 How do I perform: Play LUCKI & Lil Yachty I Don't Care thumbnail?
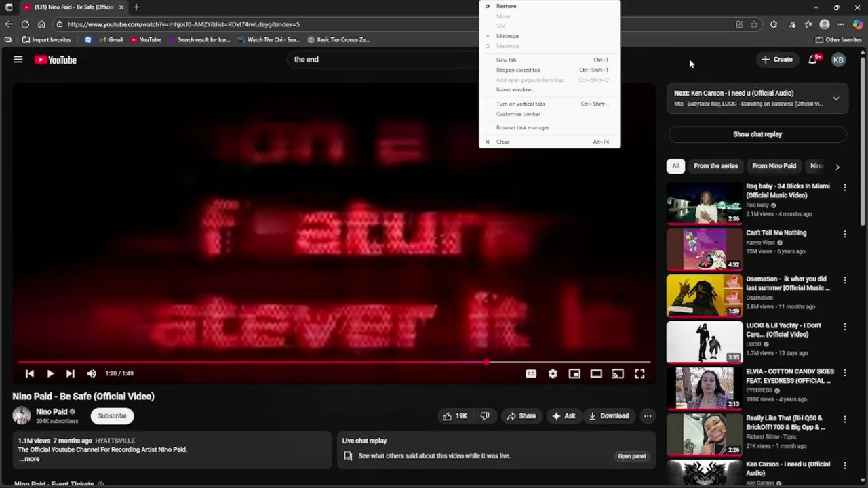tap(705, 342)
